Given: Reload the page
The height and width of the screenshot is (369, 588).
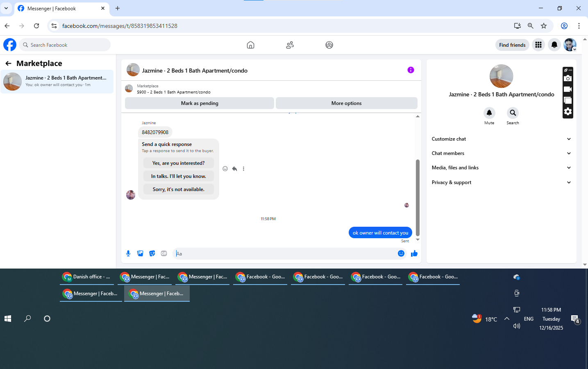Looking at the screenshot, I should point(36,26).
